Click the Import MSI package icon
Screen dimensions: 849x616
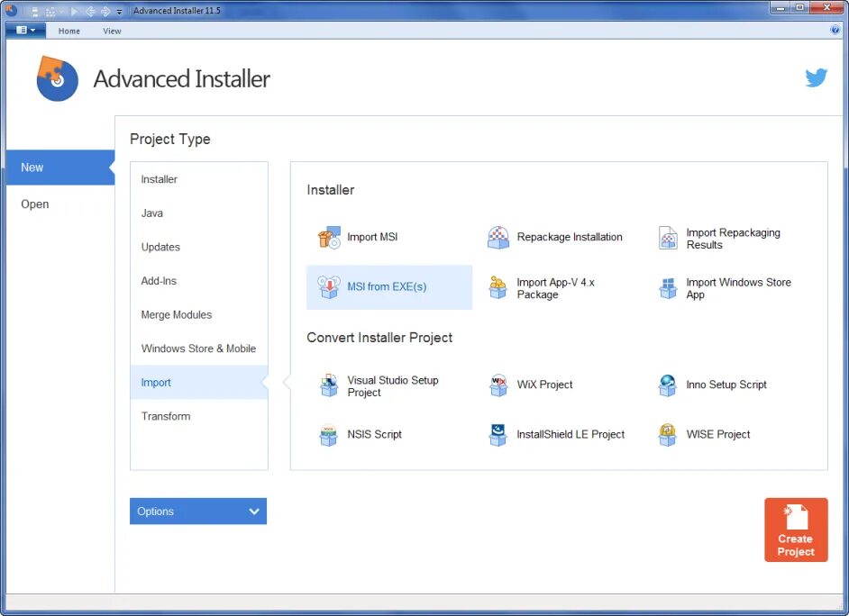(x=329, y=237)
